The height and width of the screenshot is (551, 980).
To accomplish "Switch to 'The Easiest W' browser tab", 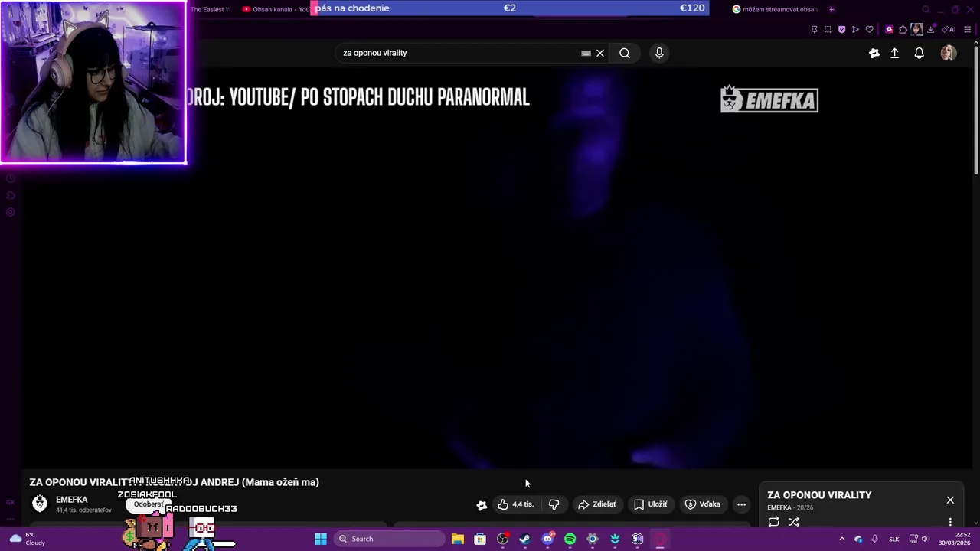I will [x=210, y=9].
